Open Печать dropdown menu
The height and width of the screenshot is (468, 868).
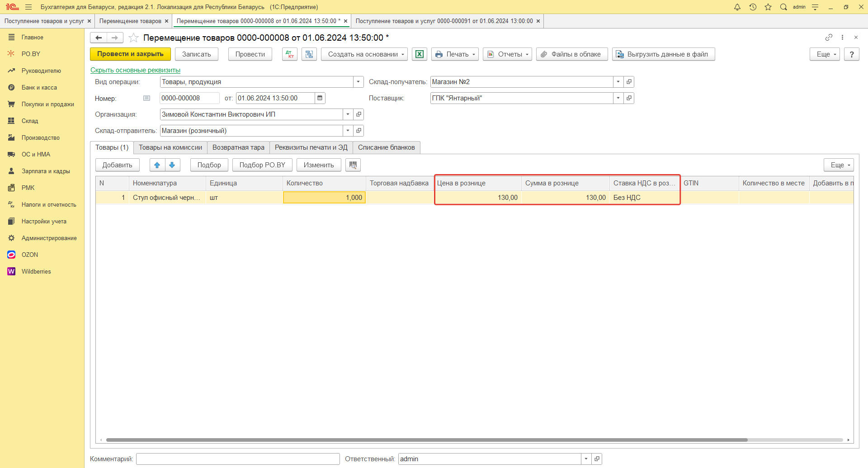click(455, 54)
